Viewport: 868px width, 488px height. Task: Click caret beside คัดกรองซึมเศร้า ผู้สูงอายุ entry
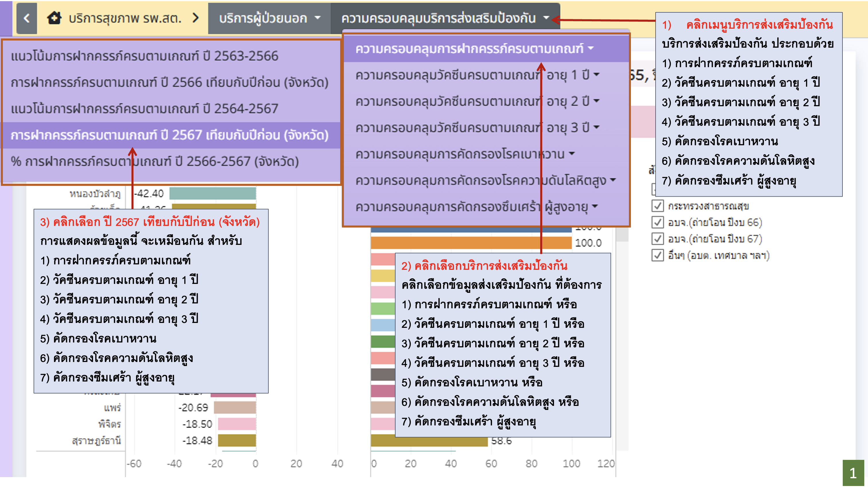[595, 206]
